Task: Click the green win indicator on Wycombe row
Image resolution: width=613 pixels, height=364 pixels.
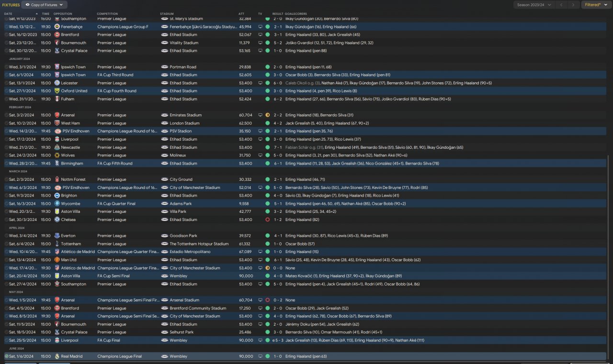Action: pos(267,204)
